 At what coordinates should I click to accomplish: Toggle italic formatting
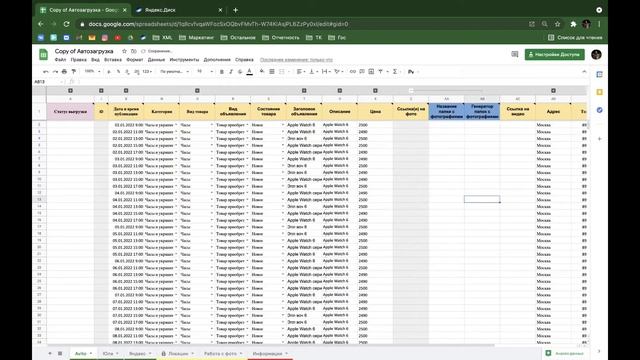coord(231,71)
